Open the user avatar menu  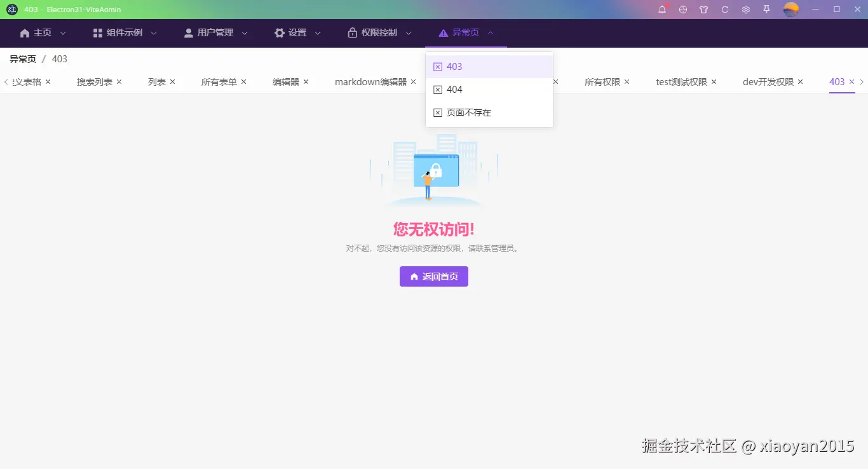[x=791, y=10]
